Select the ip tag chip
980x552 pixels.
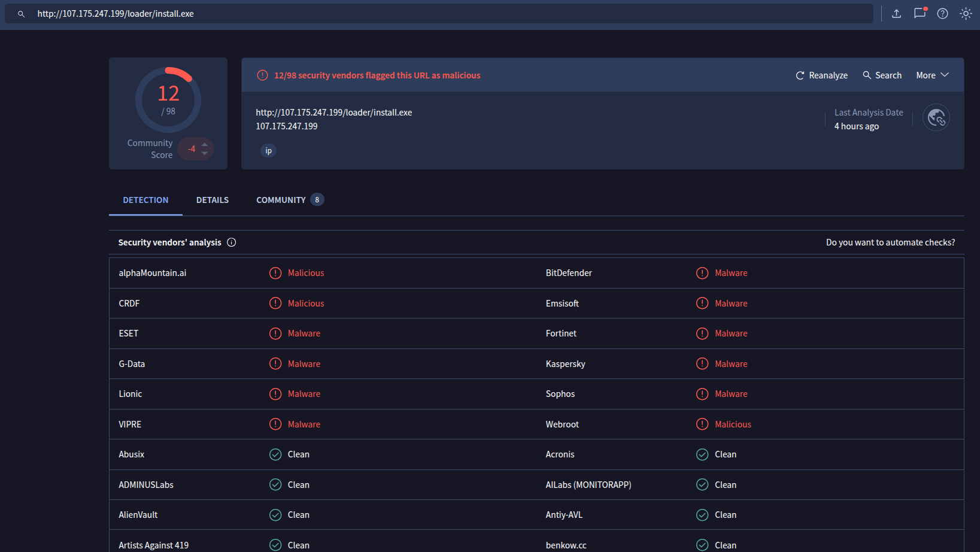click(268, 151)
